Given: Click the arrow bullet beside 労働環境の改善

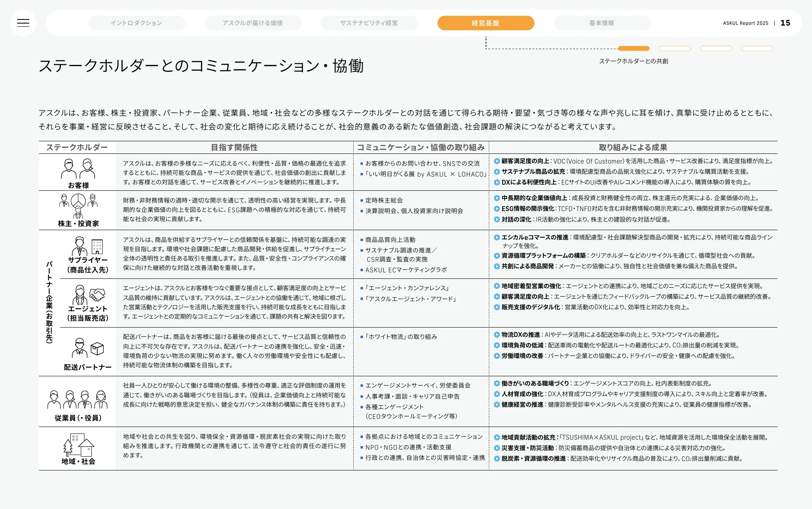Looking at the screenshot, I should [497, 356].
